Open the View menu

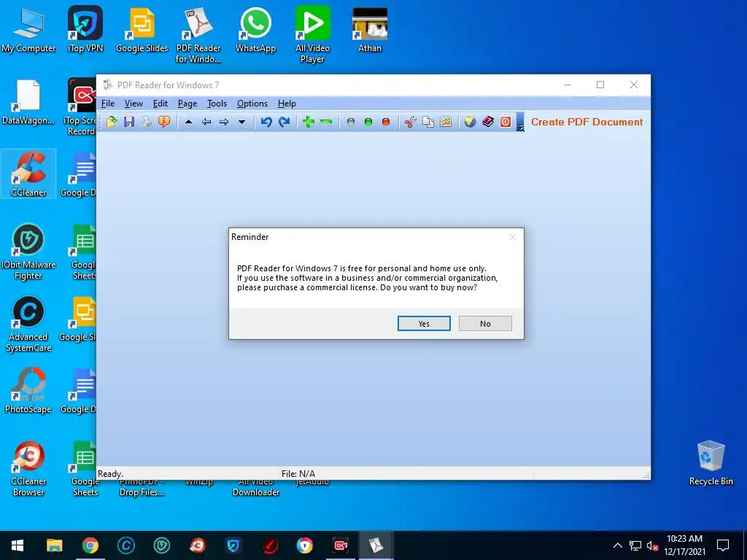[x=134, y=104]
